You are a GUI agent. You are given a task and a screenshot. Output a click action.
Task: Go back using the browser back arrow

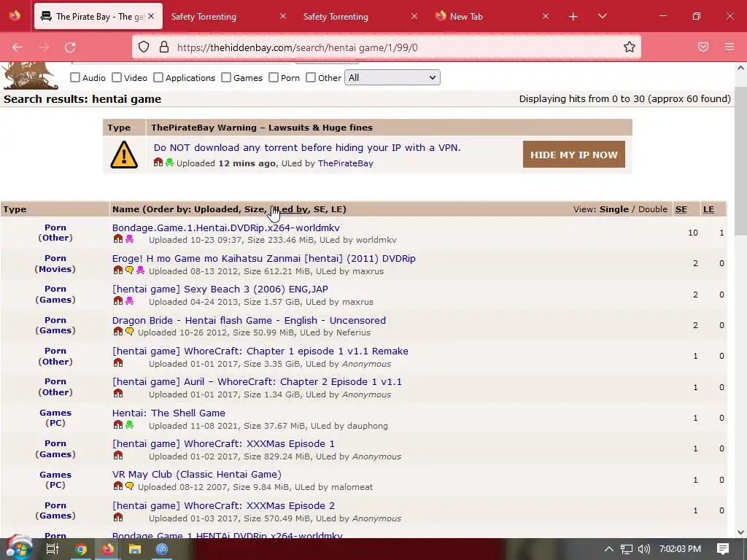tap(18, 47)
